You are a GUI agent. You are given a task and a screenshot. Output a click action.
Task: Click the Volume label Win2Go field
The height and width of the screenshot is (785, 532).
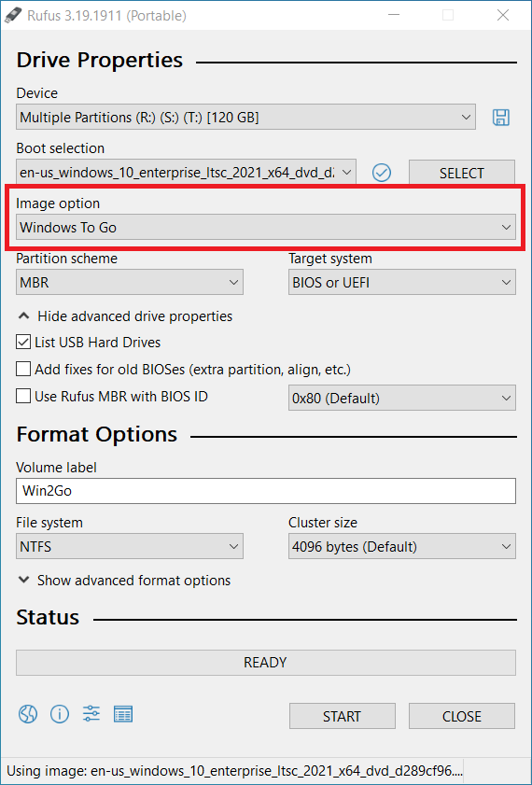click(x=266, y=491)
